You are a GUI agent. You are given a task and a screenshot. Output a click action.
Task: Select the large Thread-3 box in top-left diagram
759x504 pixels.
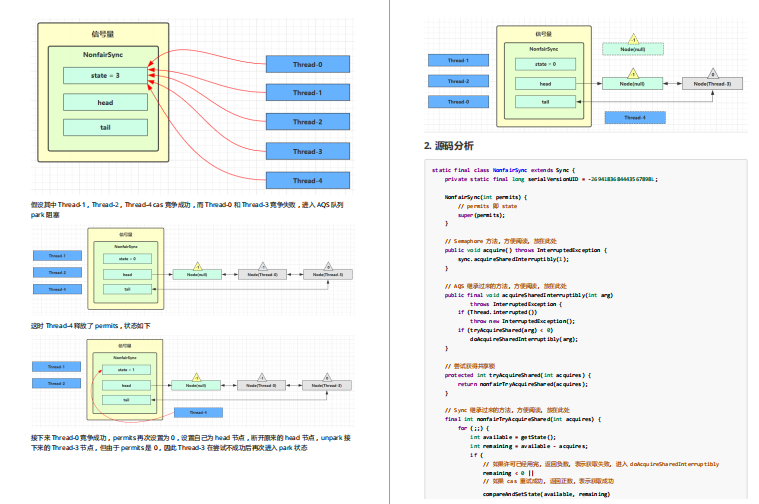(308, 152)
